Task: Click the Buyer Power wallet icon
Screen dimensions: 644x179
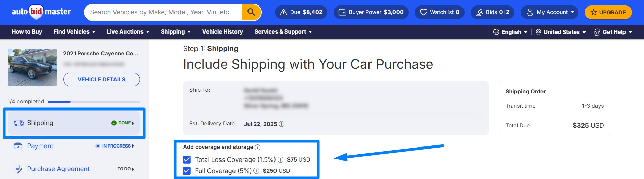Action: coord(342,12)
